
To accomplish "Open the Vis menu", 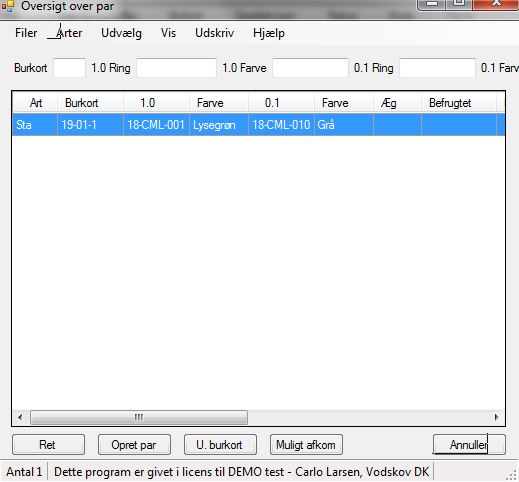I will [168, 33].
